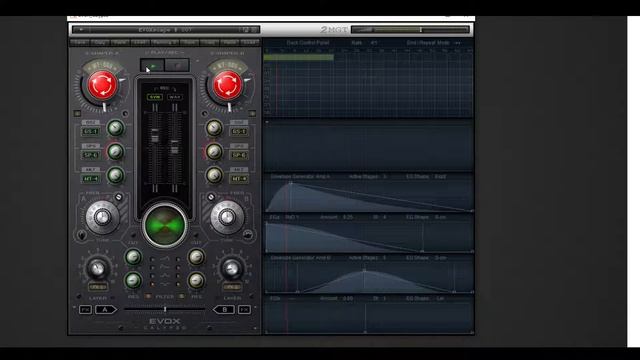Open Sampler B SP-6 value selector

pos(239,155)
